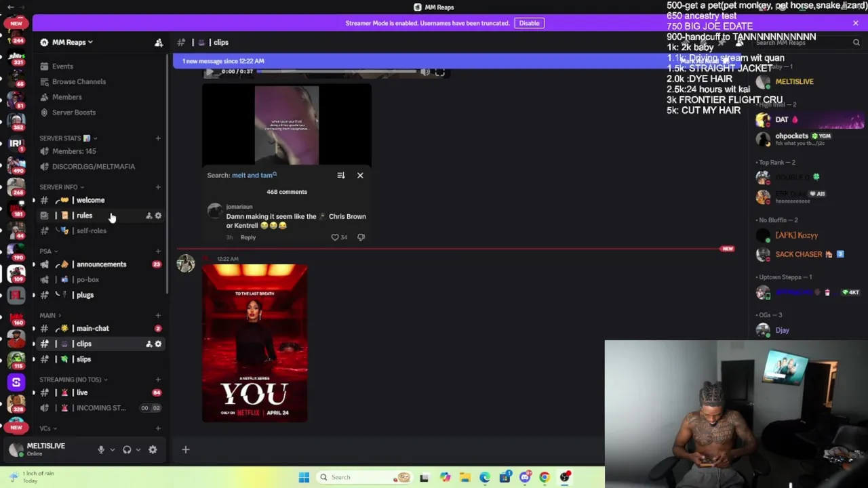Open clips channel settings gear

pyautogui.click(x=158, y=344)
